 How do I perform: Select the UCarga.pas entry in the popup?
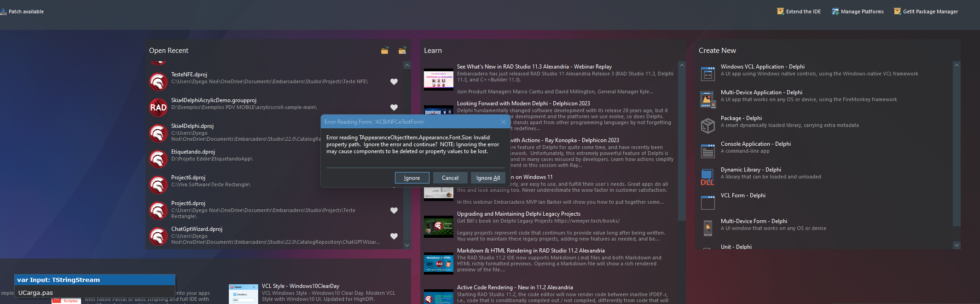[x=95, y=293]
